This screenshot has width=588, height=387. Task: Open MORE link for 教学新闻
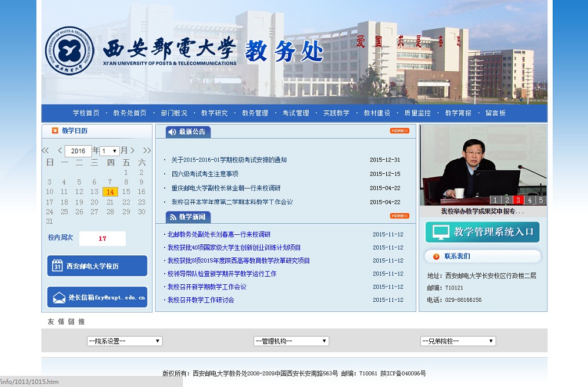tap(399, 216)
